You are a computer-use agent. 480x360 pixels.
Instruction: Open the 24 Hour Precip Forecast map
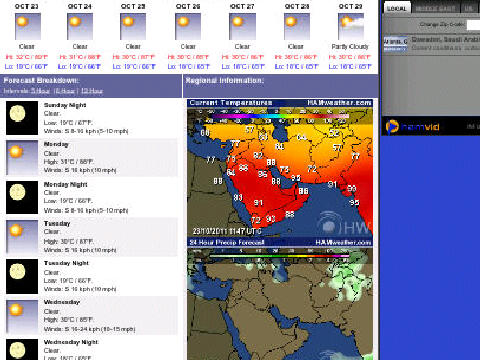(x=280, y=299)
